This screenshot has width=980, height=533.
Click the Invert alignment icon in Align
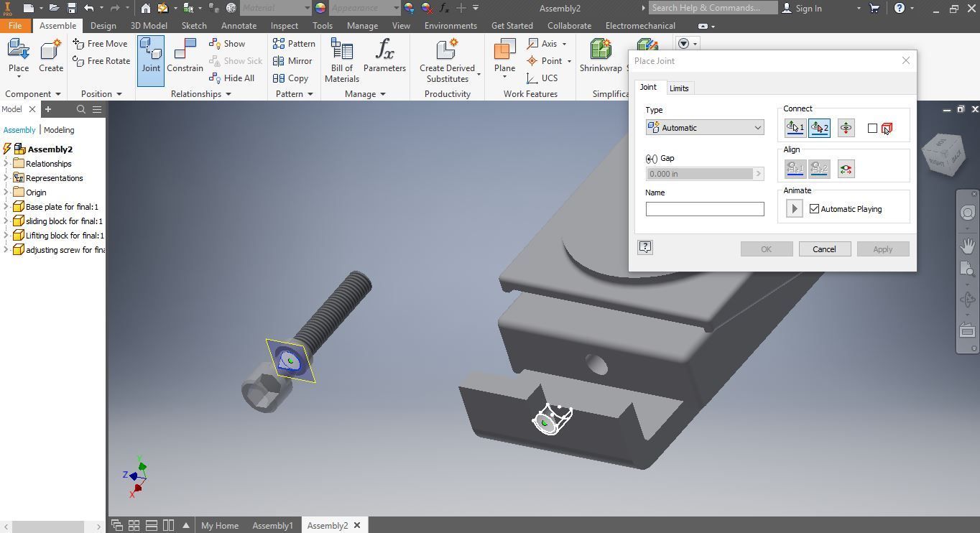coord(846,169)
